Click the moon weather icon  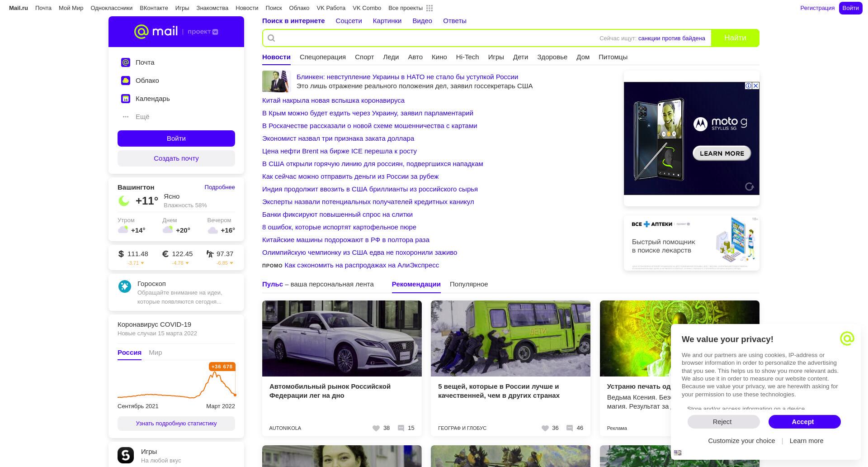pyautogui.click(x=124, y=201)
